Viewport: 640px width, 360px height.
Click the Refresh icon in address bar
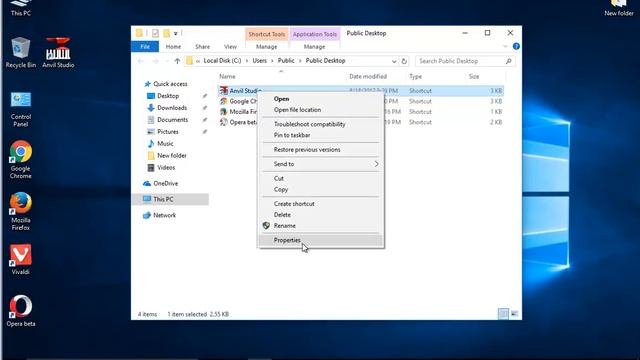(x=404, y=61)
